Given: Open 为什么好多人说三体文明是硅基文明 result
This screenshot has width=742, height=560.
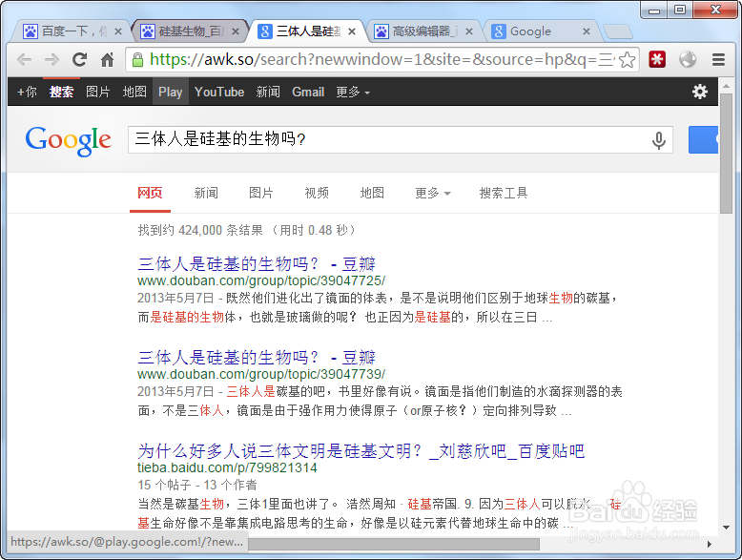Looking at the screenshot, I should (x=361, y=451).
